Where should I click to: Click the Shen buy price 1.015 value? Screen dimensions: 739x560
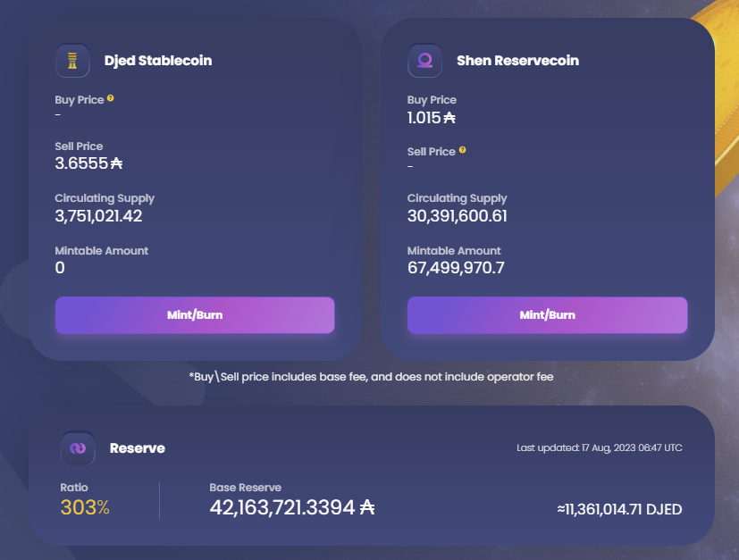click(432, 117)
